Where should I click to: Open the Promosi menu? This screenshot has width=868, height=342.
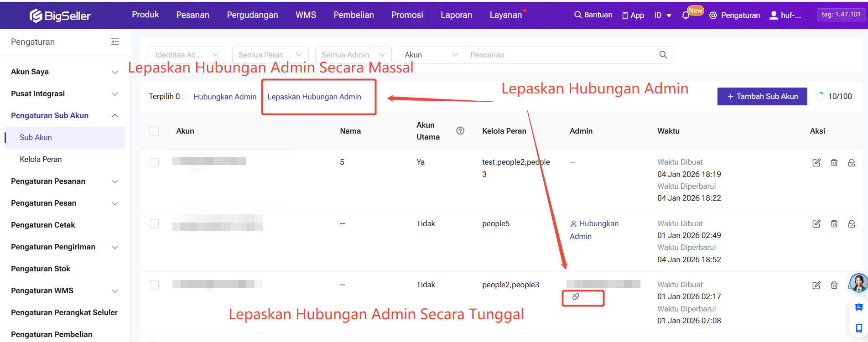pyautogui.click(x=407, y=15)
